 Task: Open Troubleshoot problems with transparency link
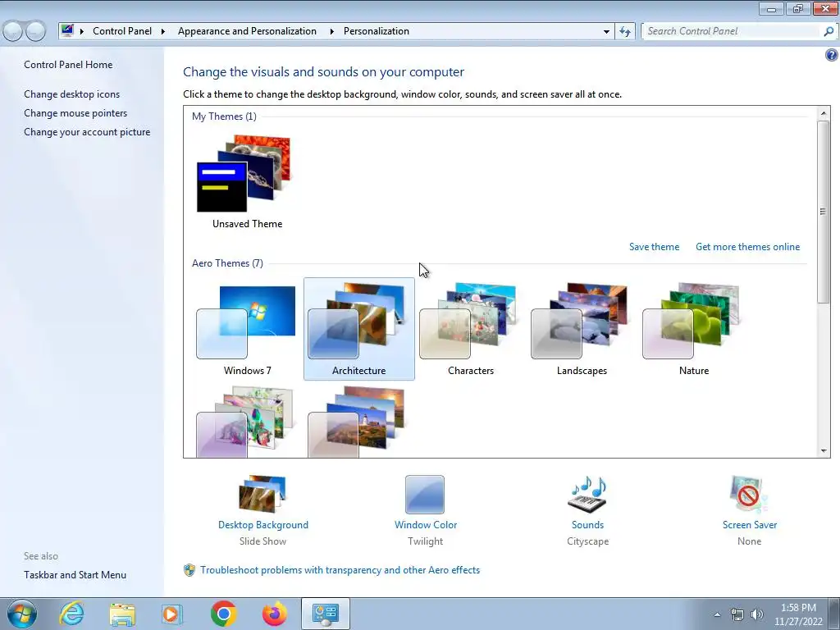coord(340,570)
